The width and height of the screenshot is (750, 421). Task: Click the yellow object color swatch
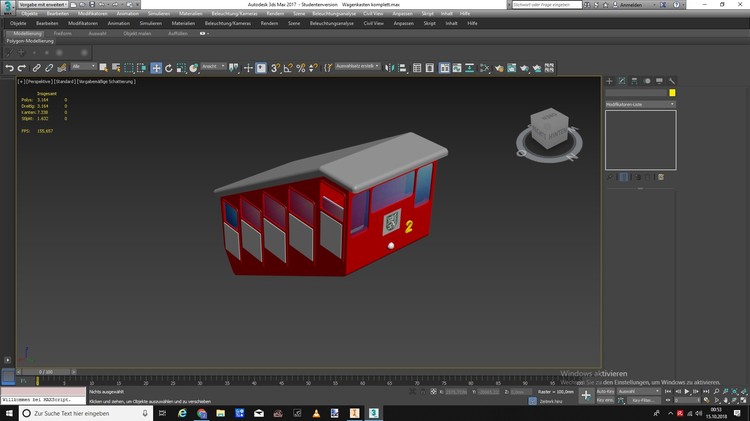coord(672,92)
